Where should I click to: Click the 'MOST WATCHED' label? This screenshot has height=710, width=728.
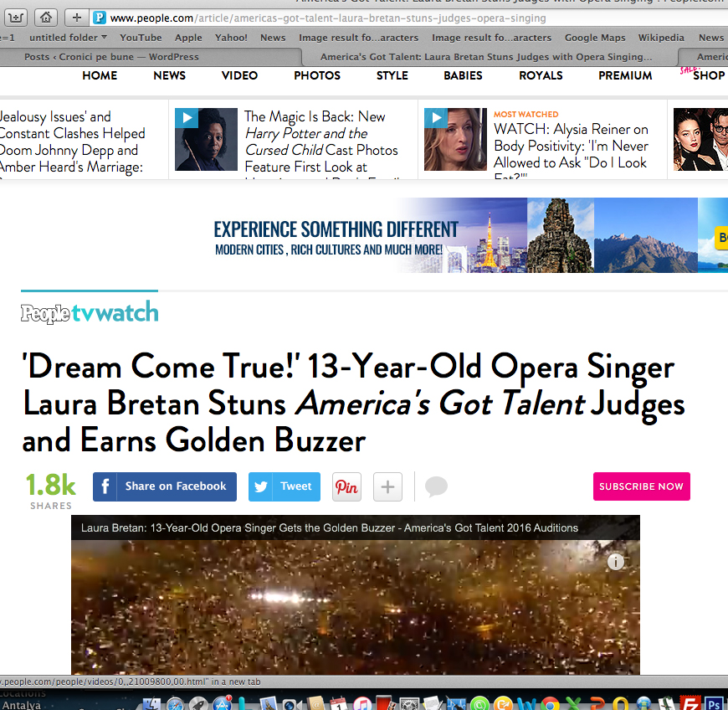526,115
